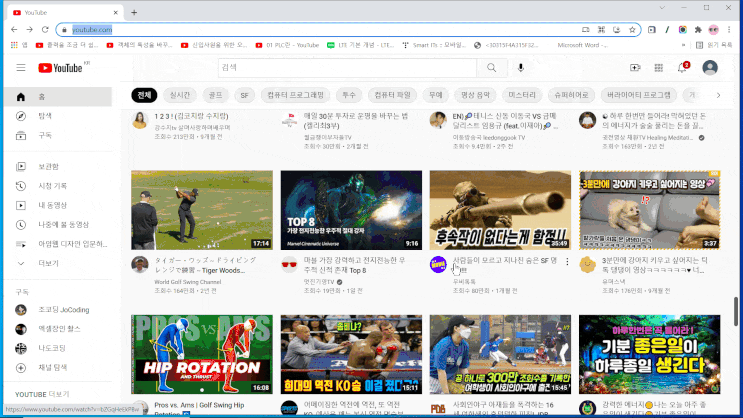Open the 조코딩 JoCoding subscription channel
Screen dimensions: 743x418
tap(58, 309)
